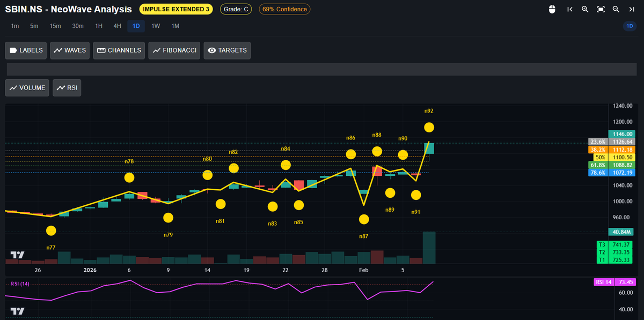Select the 5m timeframe

[x=34, y=26]
